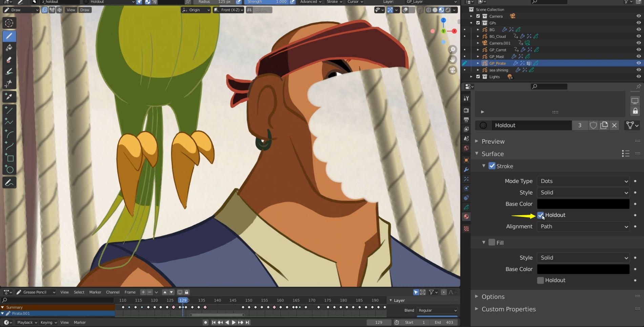Toggle the Lights collection checkbox
644x327 pixels.
478,77
